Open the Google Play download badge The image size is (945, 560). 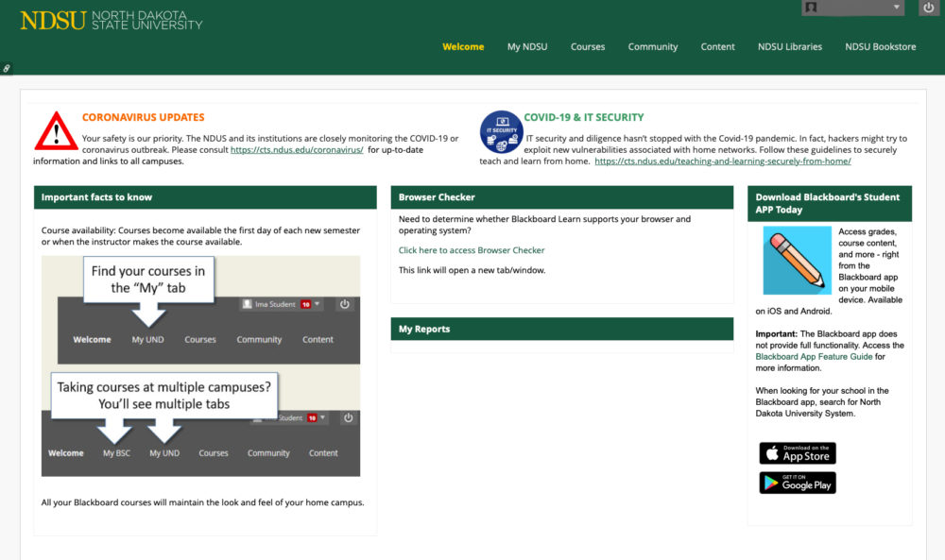[x=798, y=484]
